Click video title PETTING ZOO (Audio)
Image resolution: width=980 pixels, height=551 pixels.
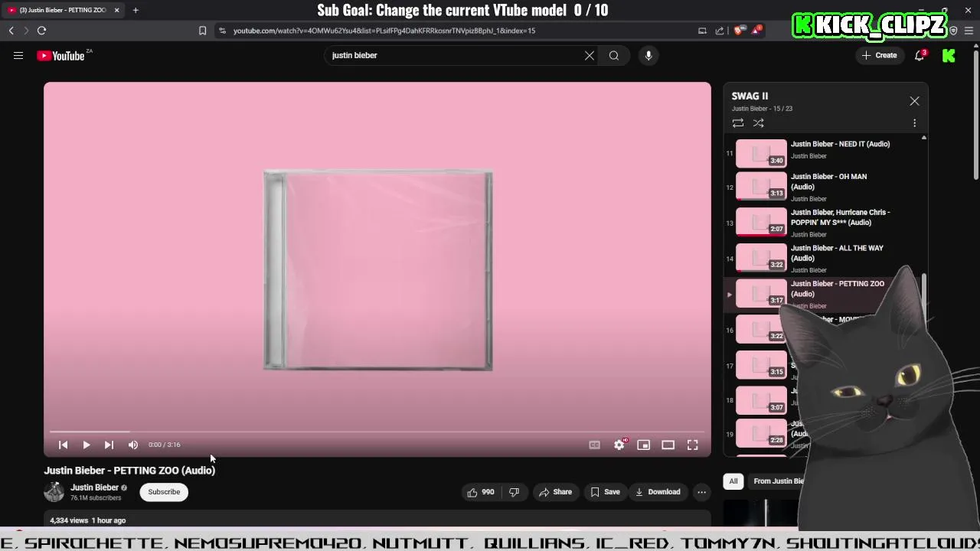tap(129, 471)
